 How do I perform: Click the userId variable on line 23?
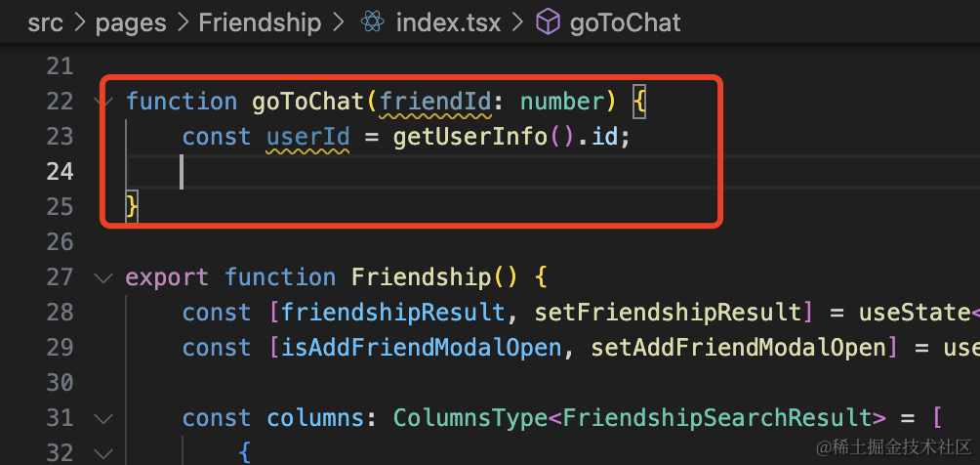click(x=307, y=137)
